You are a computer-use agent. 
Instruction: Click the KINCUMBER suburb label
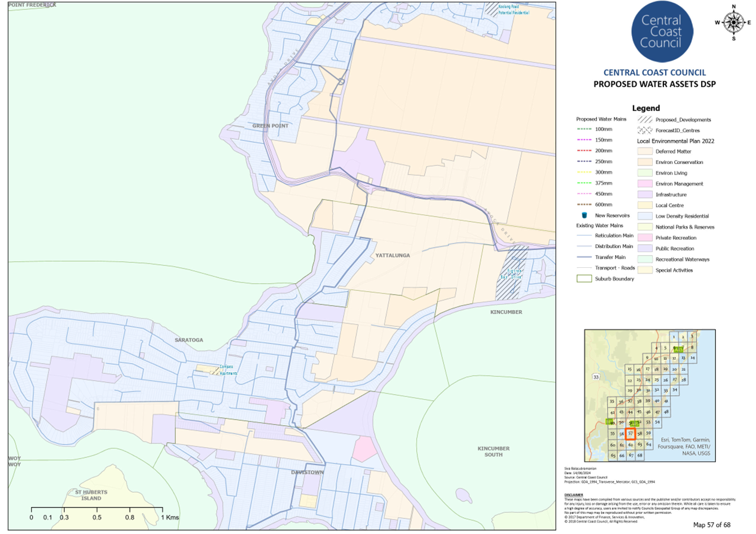tap(506, 312)
